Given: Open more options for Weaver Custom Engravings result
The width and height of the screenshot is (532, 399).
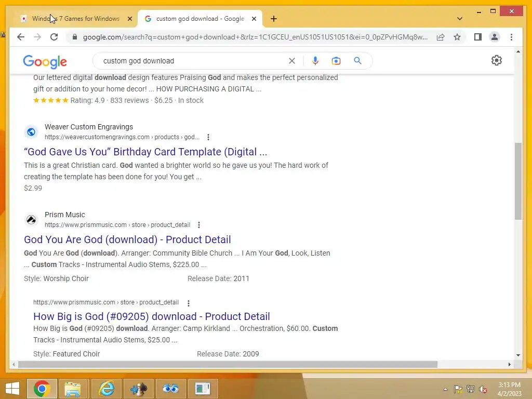Looking at the screenshot, I should click(x=208, y=137).
